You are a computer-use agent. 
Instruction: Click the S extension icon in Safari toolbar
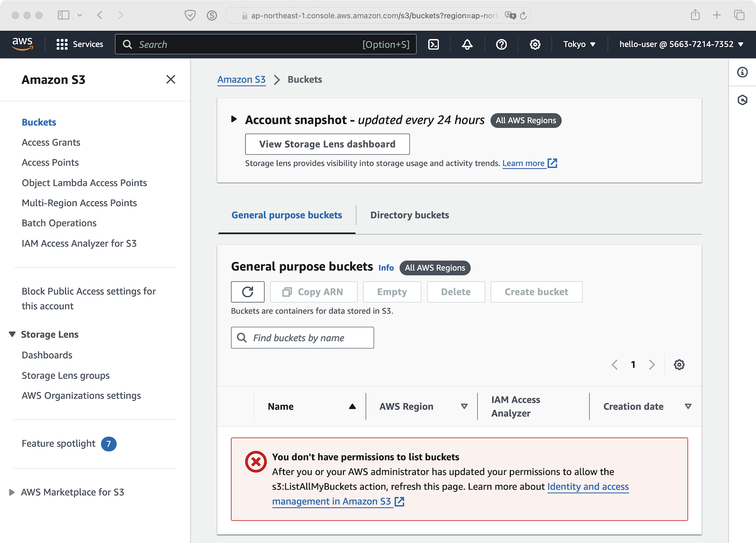pos(212,16)
